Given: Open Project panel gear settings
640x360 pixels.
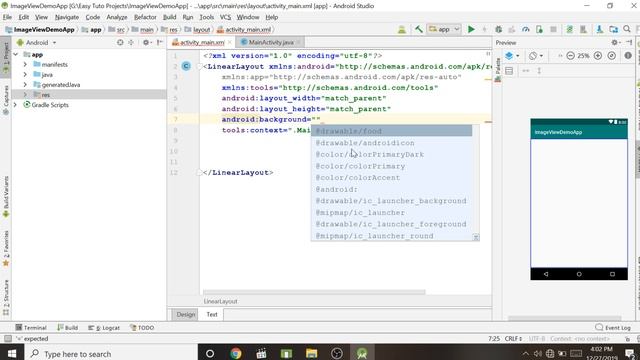Looking at the screenshot, I should pos(146,42).
